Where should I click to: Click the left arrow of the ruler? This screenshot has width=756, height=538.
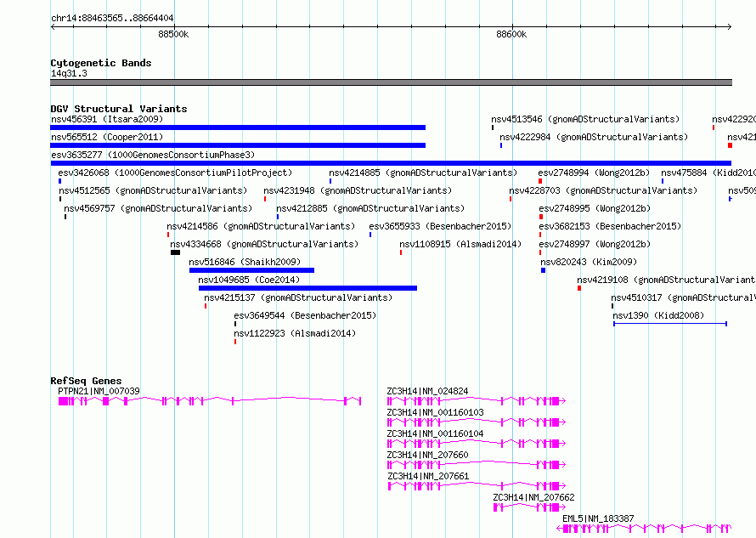[53, 27]
